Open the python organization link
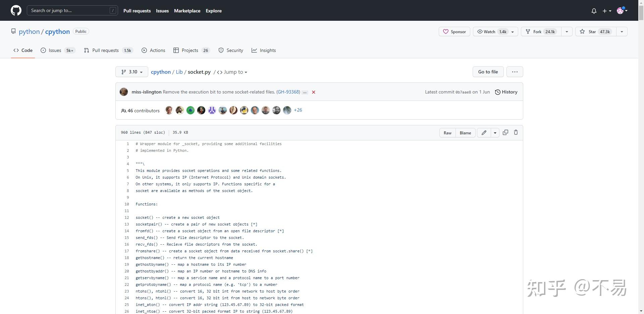This screenshot has height=314, width=644. pos(29,32)
